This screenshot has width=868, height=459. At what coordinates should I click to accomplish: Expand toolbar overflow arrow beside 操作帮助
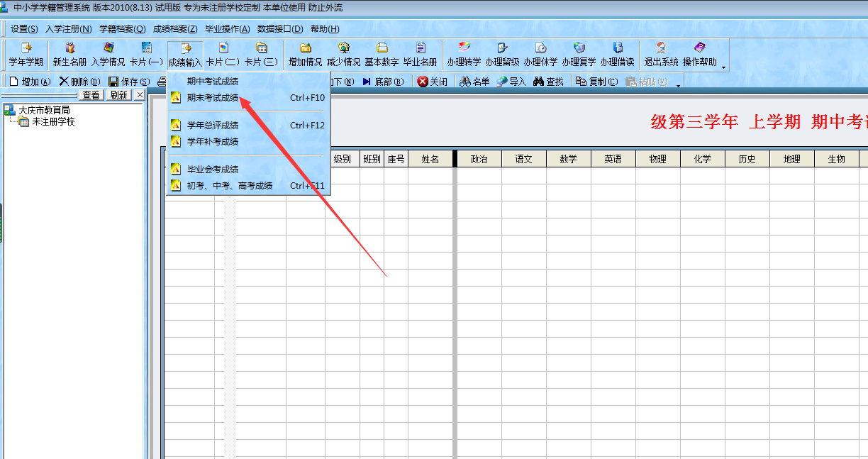click(723, 67)
